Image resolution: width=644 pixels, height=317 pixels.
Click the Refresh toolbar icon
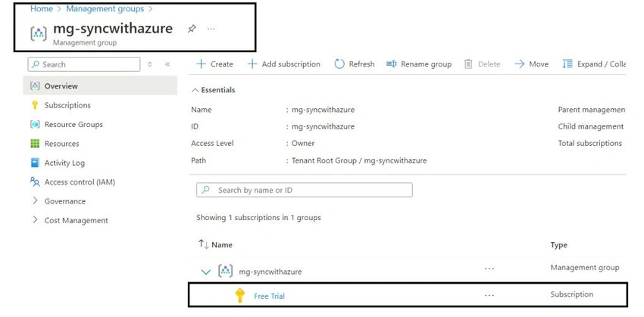(339, 64)
